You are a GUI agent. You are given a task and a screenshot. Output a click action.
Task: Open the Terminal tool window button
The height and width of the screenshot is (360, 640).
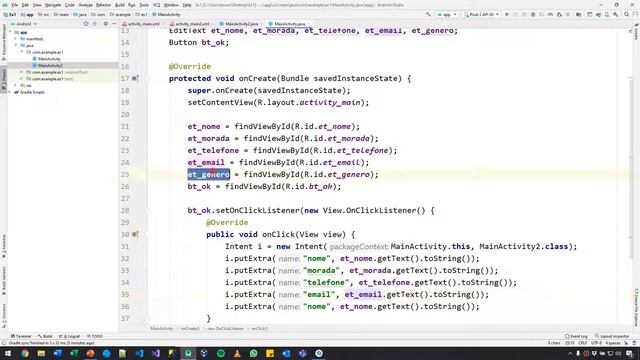click(21, 336)
